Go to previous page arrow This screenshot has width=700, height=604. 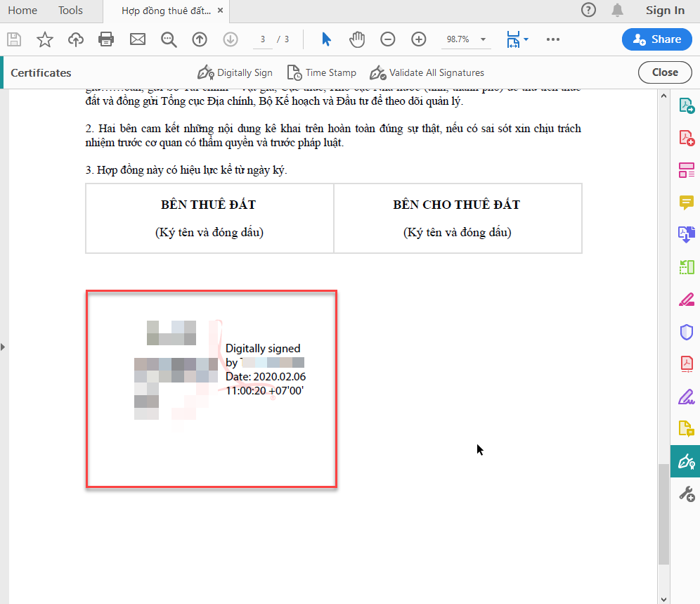point(200,39)
